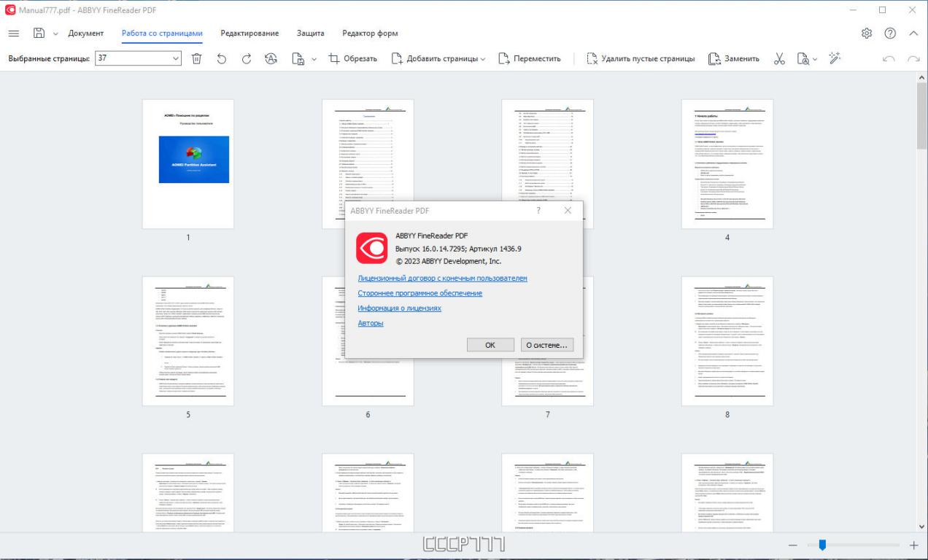This screenshot has width=928, height=560.
Task: Rotate pages counterclockwise
Action: 222,59
